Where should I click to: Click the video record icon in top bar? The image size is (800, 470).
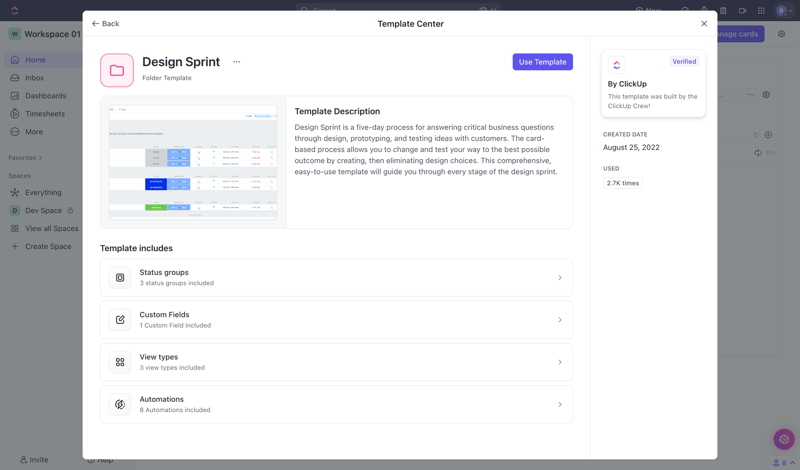pos(742,10)
